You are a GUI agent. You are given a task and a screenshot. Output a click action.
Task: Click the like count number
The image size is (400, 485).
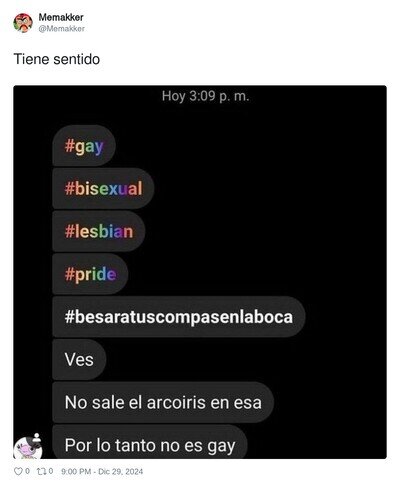coord(27,471)
